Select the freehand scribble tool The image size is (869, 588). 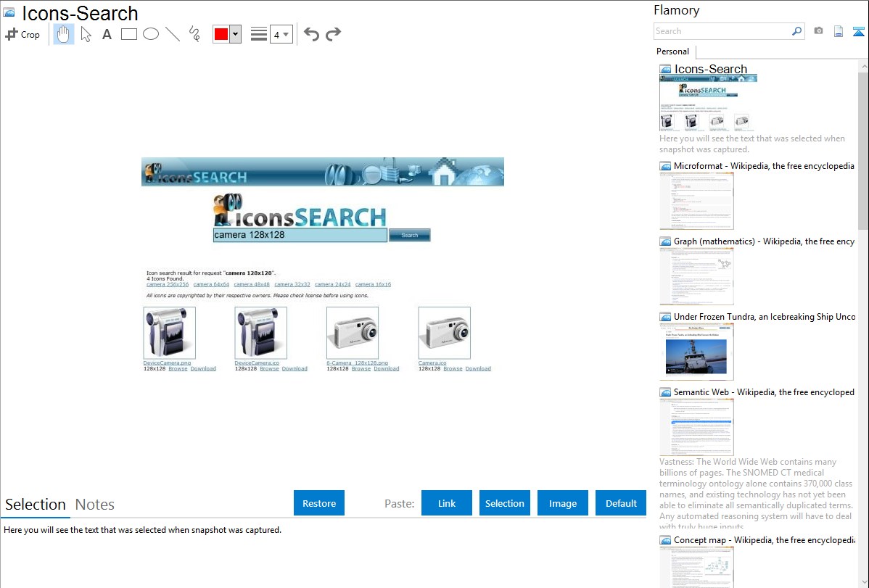click(x=194, y=34)
